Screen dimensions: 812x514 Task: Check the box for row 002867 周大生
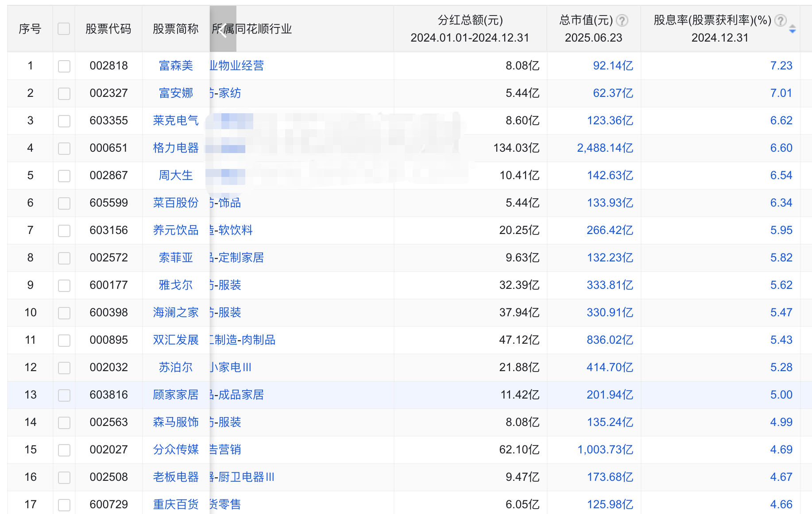[x=64, y=176]
